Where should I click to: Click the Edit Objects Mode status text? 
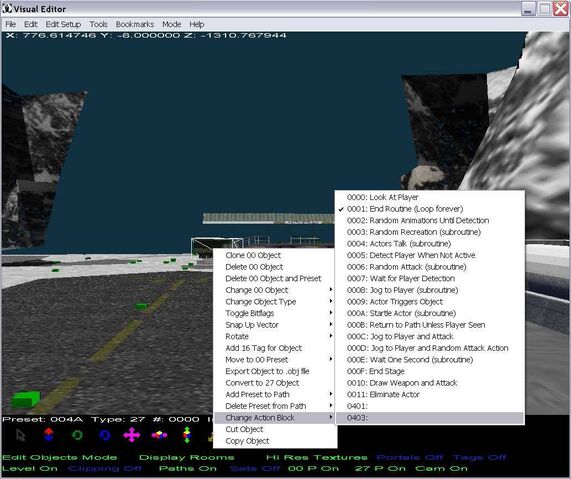point(60,457)
